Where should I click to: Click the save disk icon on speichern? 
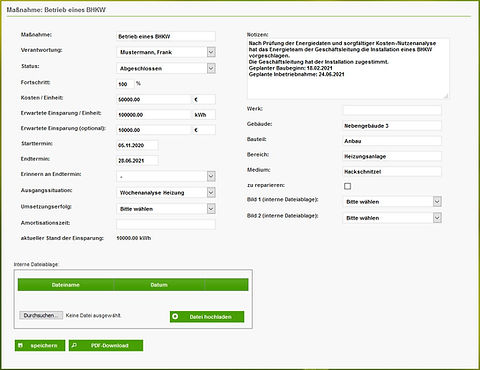click(21, 346)
